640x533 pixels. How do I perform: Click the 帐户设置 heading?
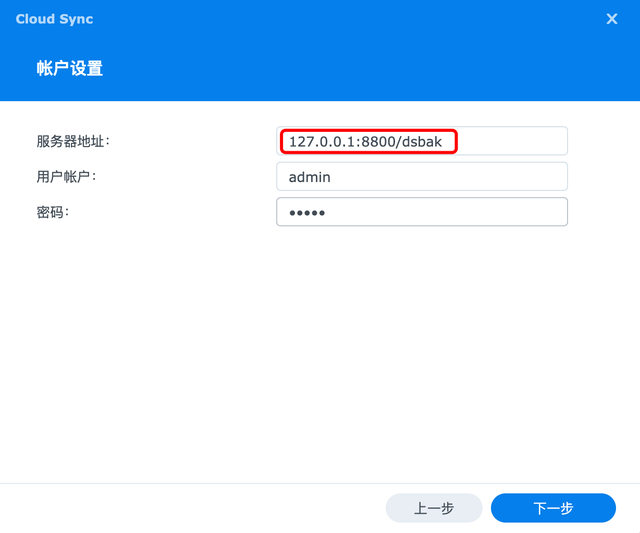69,68
